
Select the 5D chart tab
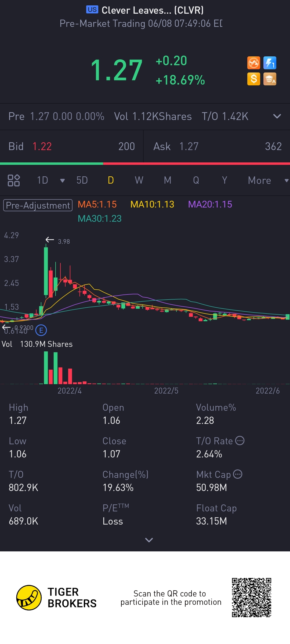click(82, 180)
